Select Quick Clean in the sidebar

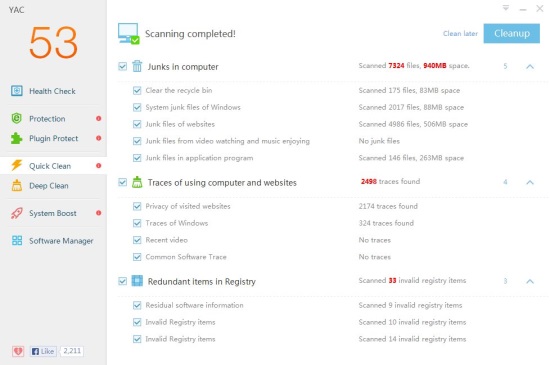click(53, 165)
